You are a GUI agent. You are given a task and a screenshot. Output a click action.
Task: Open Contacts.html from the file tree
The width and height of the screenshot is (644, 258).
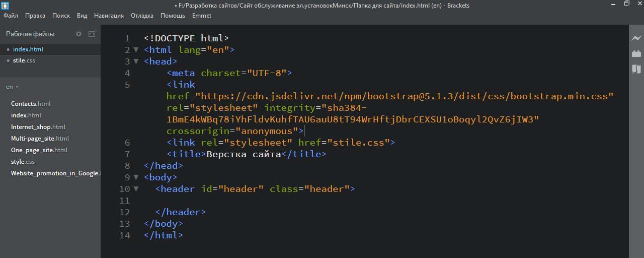[x=31, y=104]
